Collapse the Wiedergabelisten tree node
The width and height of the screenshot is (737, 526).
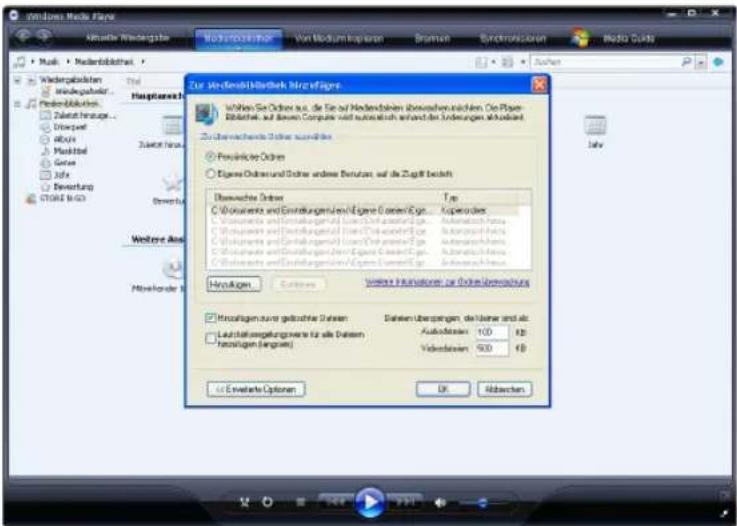(17, 80)
